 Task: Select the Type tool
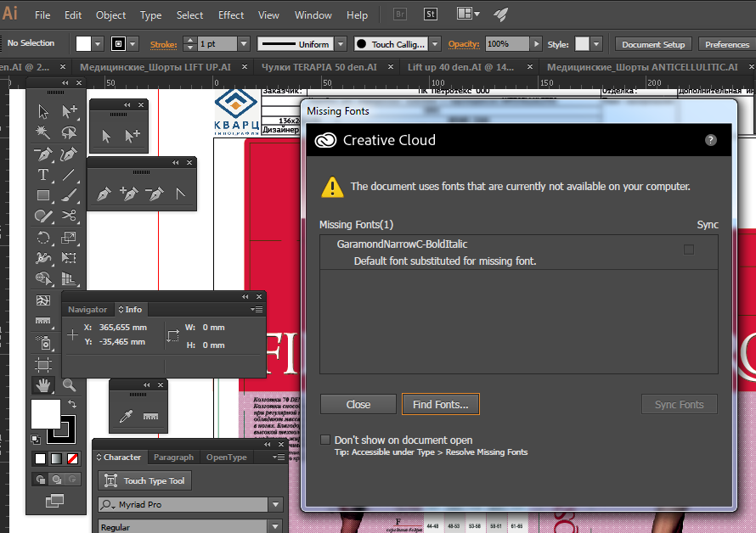(x=43, y=175)
